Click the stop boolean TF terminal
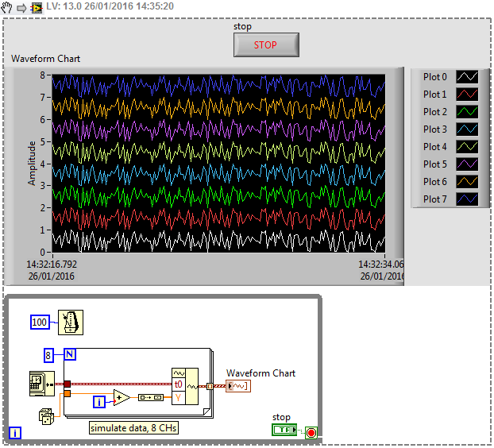The width and height of the screenshot is (494, 448). click(284, 430)
